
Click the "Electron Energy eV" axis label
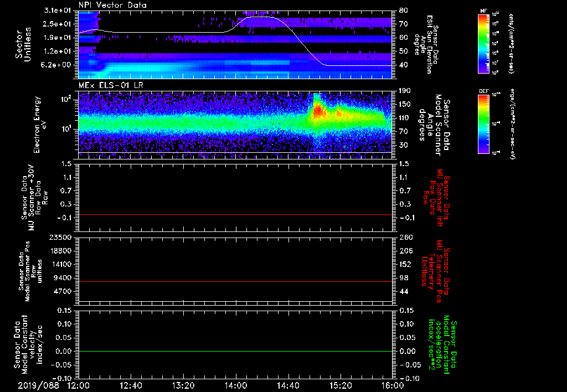40,125
